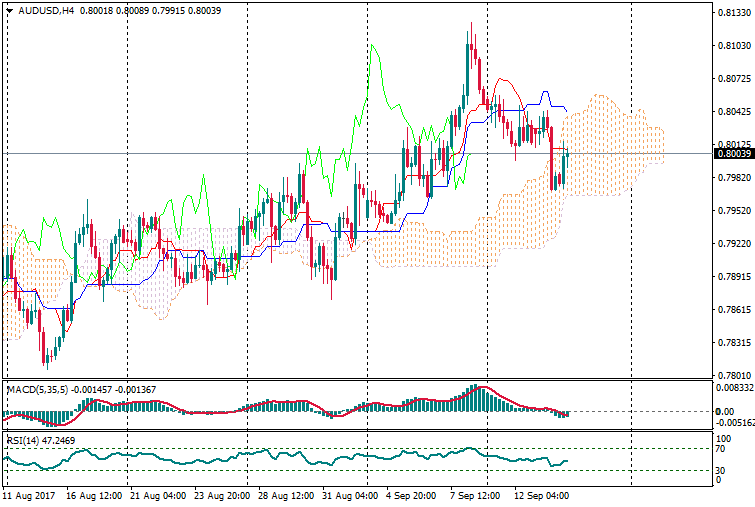Select the RSI(14) indicator label
Viewport: 755px width, 507px height.
pyautogui.click(x=22, y=438)
